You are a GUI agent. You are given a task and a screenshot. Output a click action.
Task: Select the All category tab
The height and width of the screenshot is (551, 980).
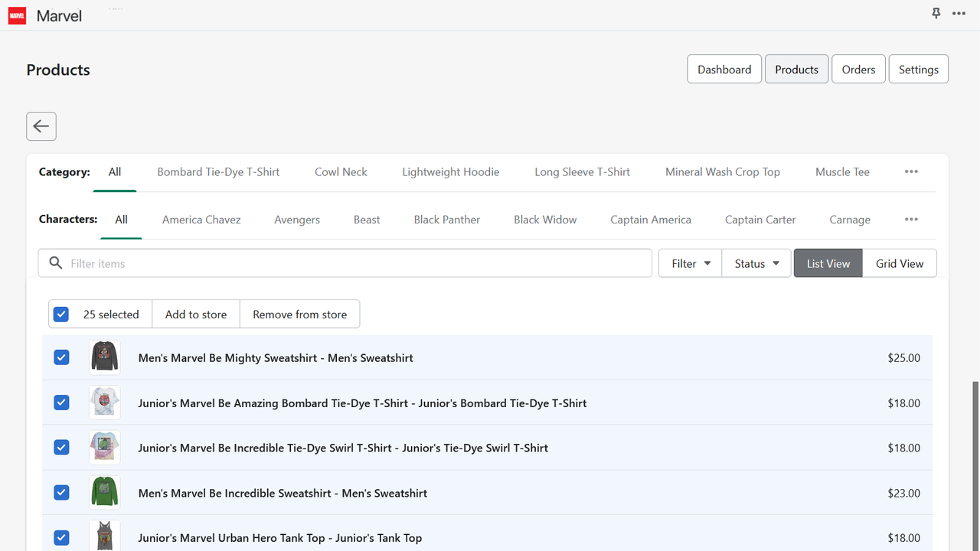click(115, 172)
